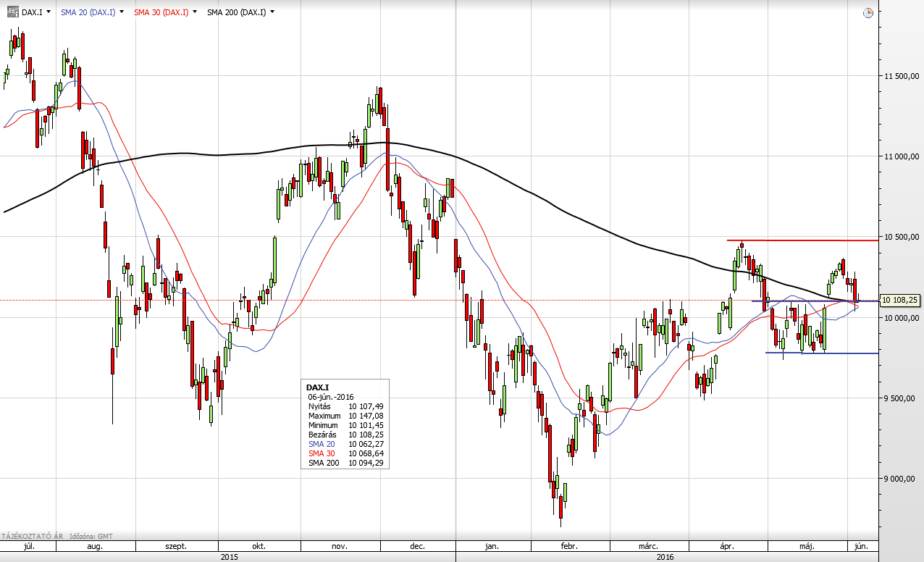Click the current price label 10 108,25

tap(900, 300)
